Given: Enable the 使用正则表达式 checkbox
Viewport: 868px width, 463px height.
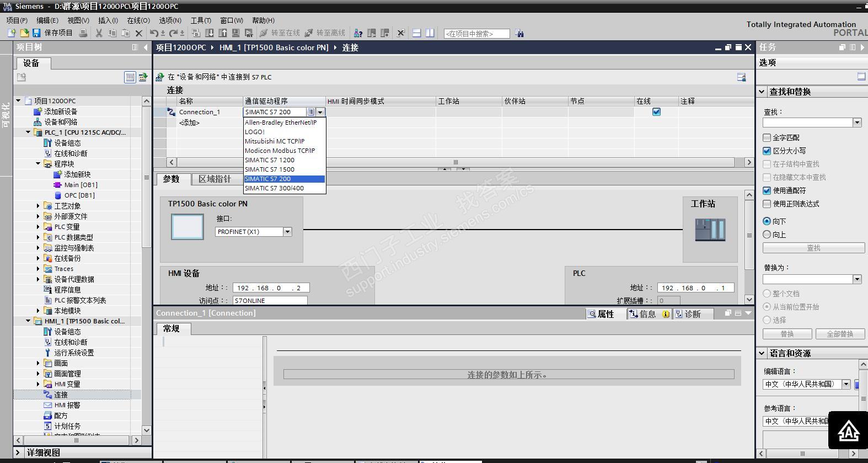Looking at the screenshot, I should (x=767, y=204).
